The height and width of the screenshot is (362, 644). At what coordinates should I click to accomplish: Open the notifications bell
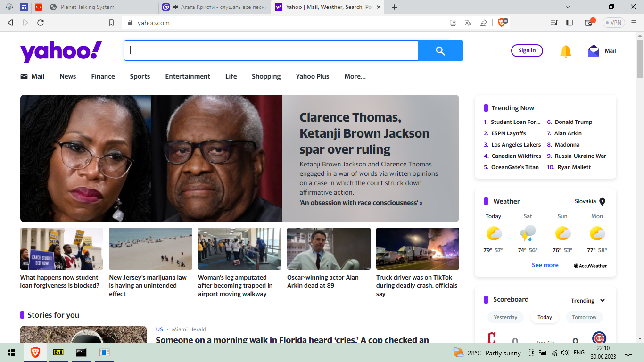coord(566,51)
